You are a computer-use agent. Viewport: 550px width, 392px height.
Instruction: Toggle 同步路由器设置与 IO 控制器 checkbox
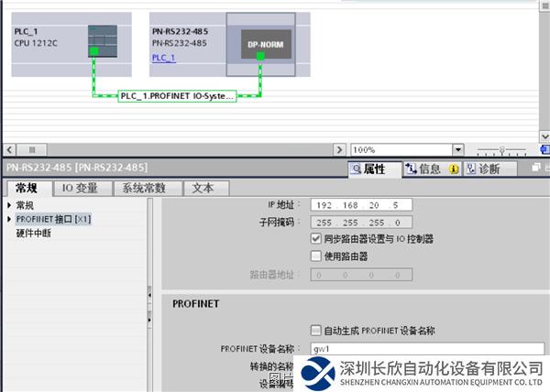(316, 238)
